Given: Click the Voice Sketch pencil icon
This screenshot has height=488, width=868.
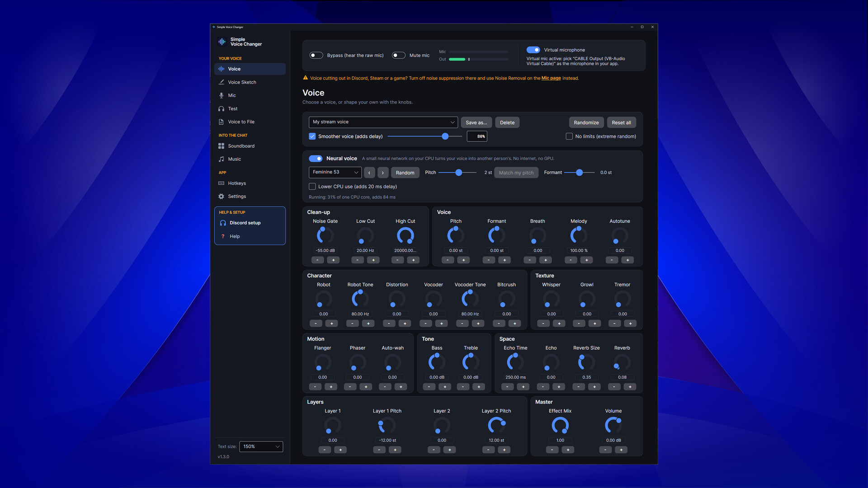Looking at the screenshot, I should (221, 82).
